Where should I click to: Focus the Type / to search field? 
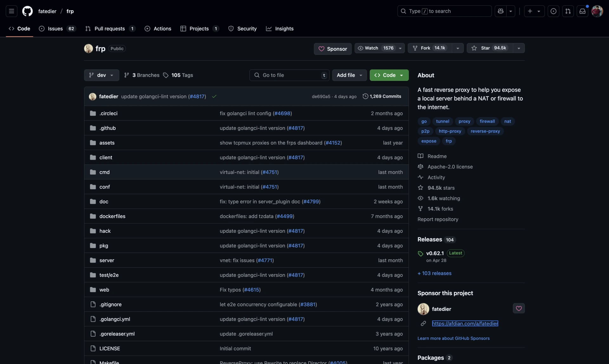click(x=444, y=11)
